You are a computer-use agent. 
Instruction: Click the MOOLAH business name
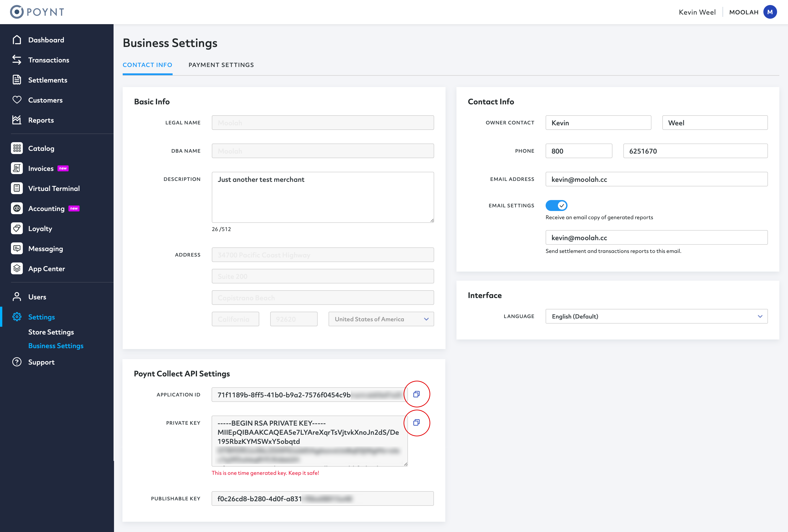point(744,12)
